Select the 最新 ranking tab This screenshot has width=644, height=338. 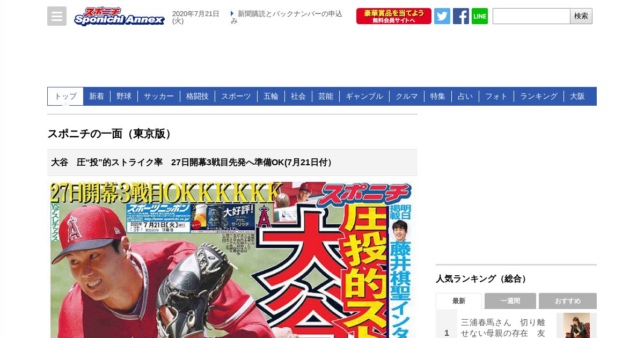459,301
